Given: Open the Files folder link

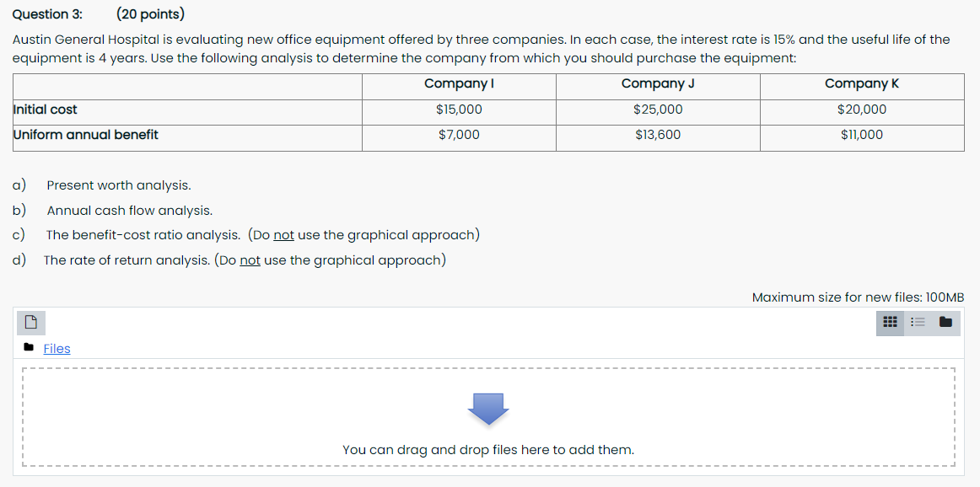Looking at the screenshot, I should [x=57, y=348].
